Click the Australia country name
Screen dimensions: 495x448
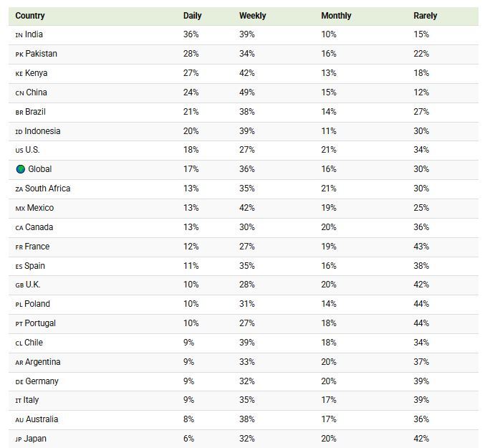click(x=42, y=419)
